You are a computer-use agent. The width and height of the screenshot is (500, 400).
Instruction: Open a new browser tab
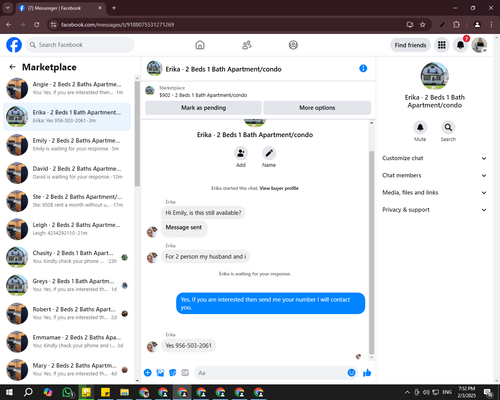pyautogui.click(x=114, y=8)
